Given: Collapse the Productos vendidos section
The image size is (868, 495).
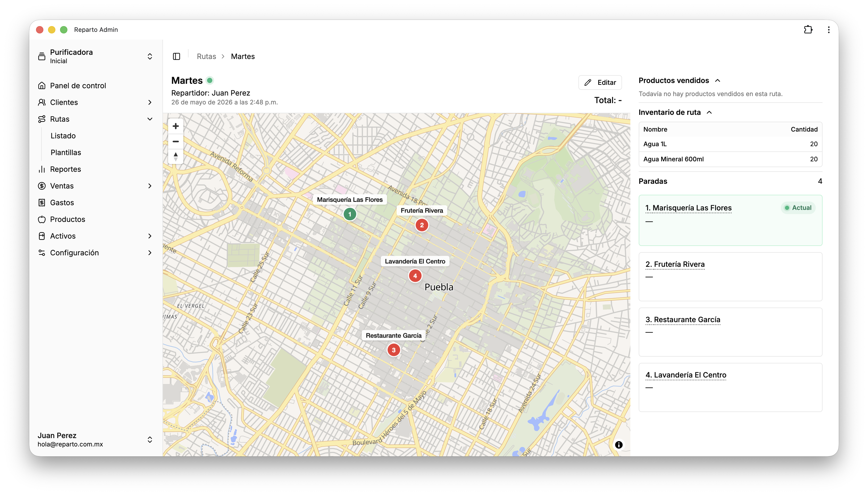Looking at the screenshot, I should [x=717, y=81].
